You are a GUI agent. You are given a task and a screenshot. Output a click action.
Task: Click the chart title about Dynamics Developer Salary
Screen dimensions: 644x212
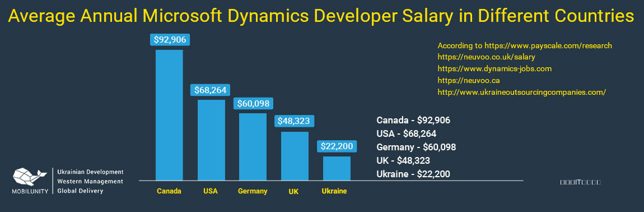pos(321,16)
